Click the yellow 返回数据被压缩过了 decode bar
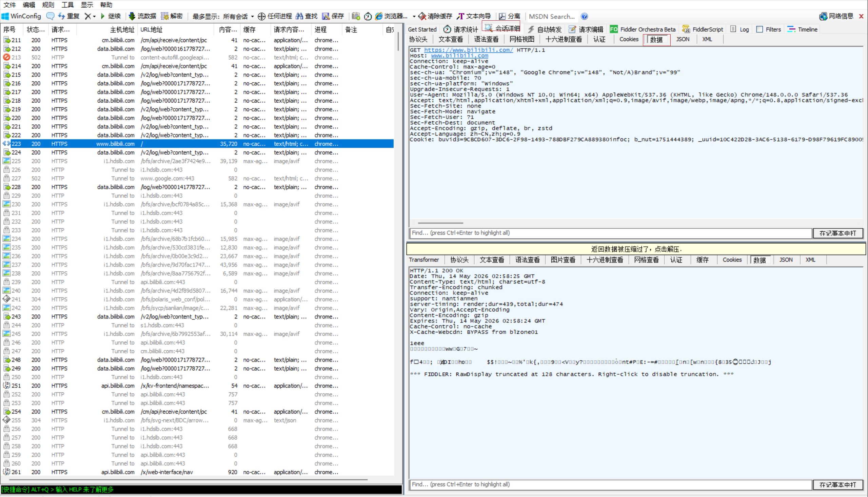The height and width of the screenshot is (497, 868). 636,249
